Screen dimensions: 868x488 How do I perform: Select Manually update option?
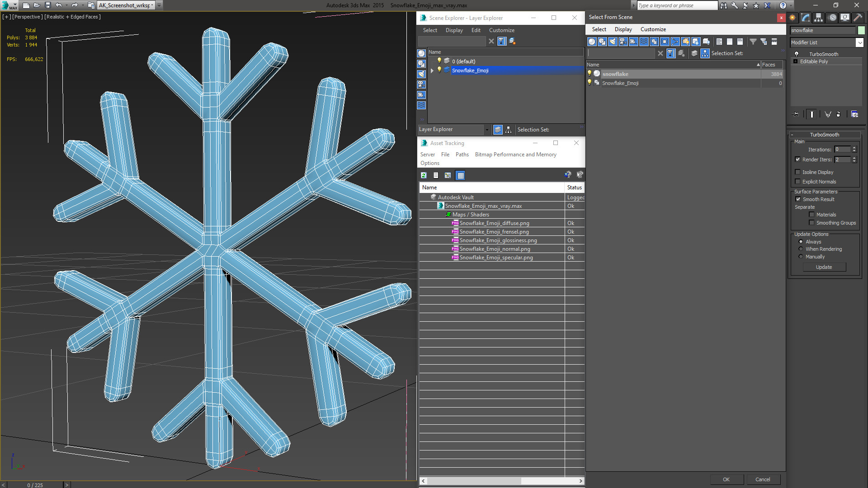tap(801, 257)
